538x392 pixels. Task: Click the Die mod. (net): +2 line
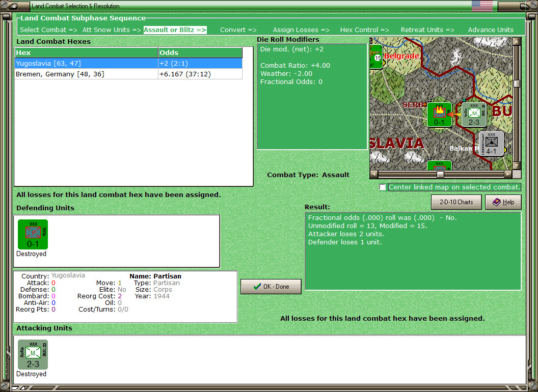pyautogui.click(x=291, y=49)
